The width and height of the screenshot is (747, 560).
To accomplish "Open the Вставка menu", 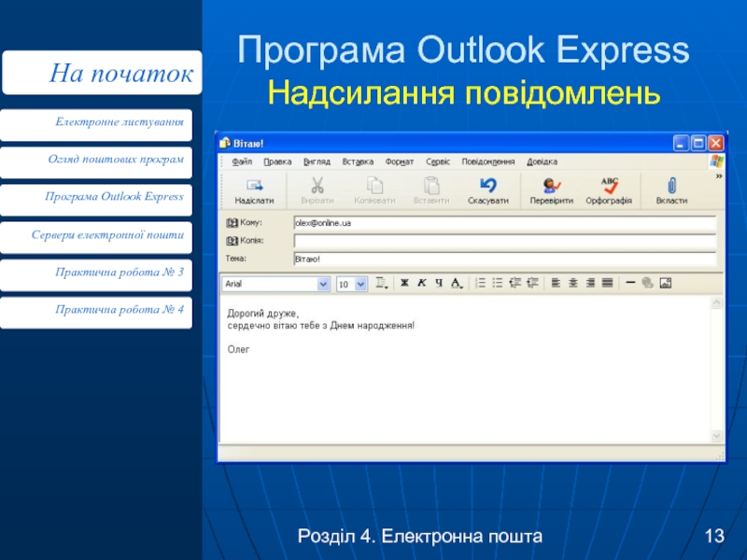I will [358, 161].
